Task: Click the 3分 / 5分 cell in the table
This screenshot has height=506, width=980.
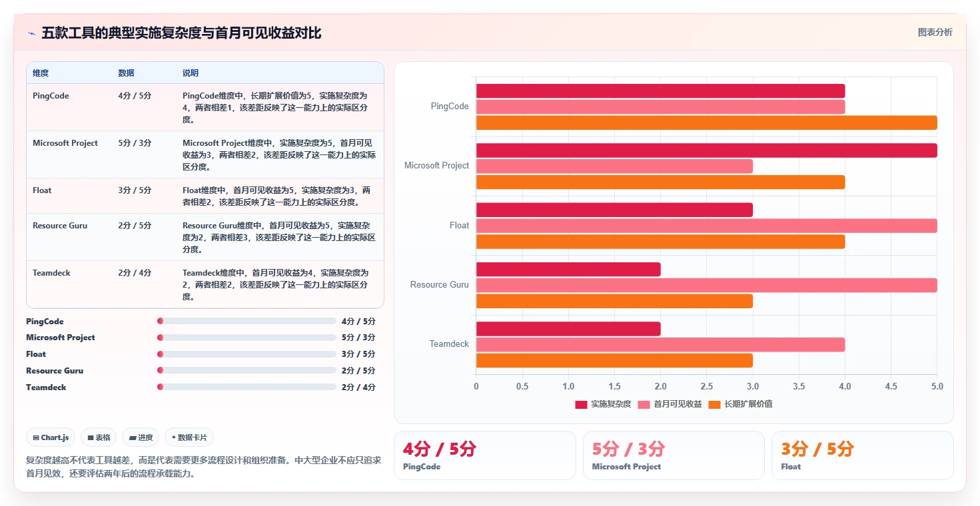Action: (x=135, y=190)
